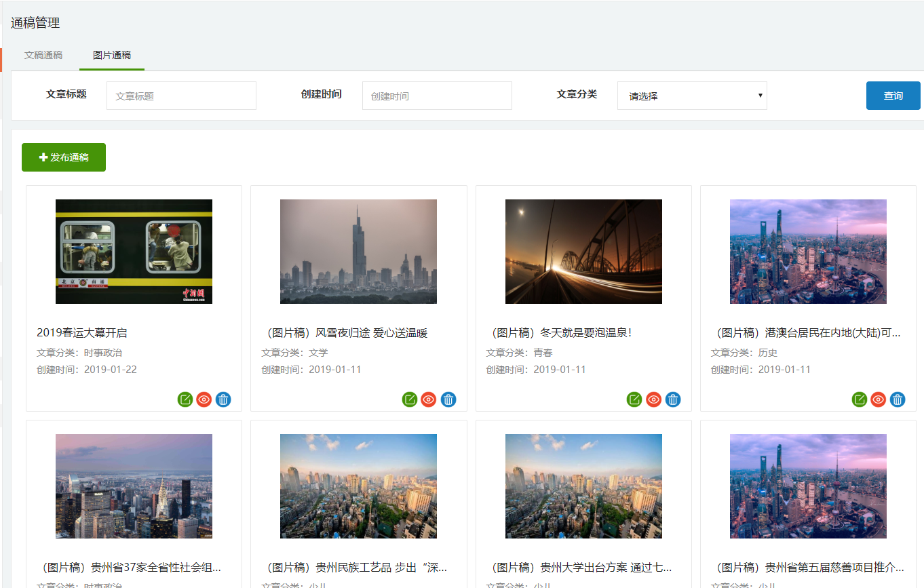Click the 查询 search button
Image resolution: width=924 pixels, height=588 pixels.
click(x=893, y=96)
